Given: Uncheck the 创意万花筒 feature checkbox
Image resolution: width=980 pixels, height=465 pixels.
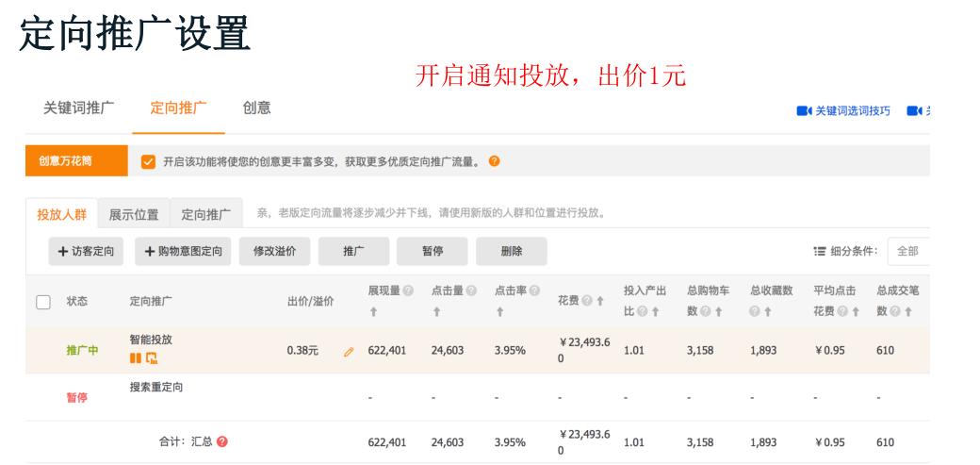Looking at the screenshot, I should click(x=148, y=162).
